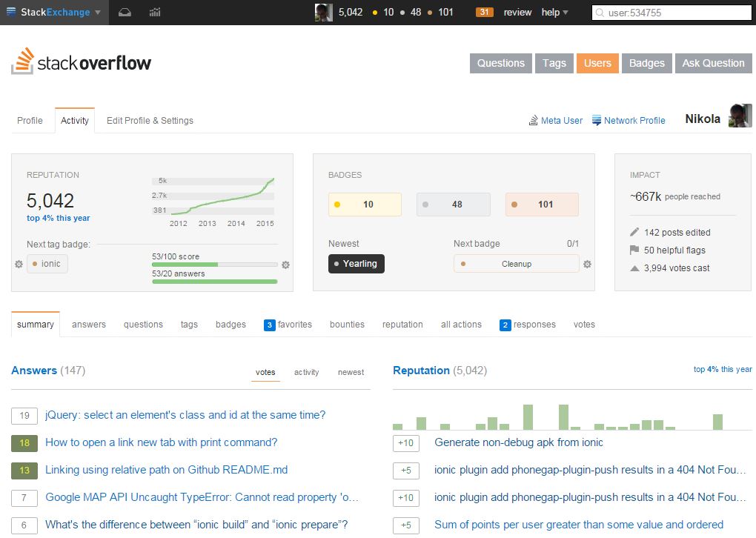Select the bounties sub-tab
This screenshot has height=538, width=756.
pyautogui.click(x=347, y=325)
